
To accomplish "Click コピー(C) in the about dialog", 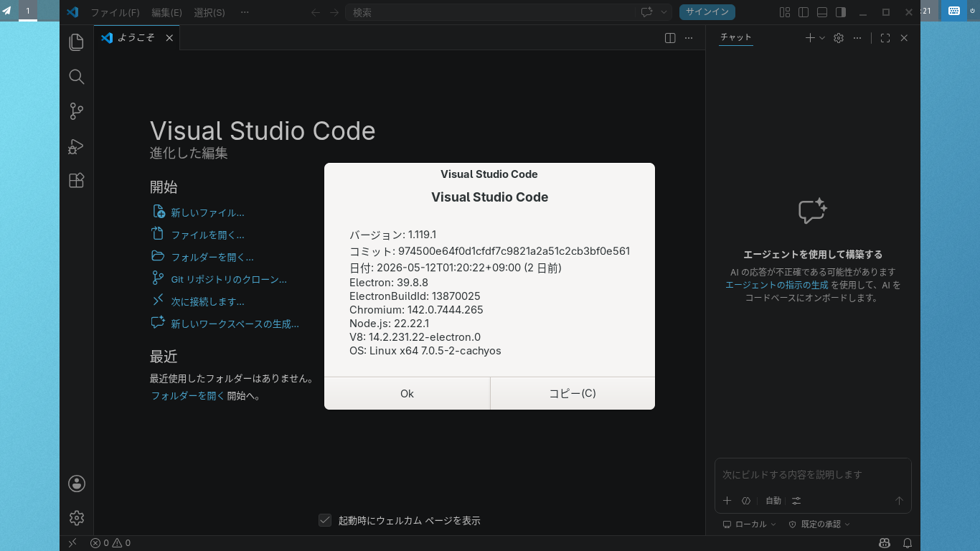I will (x=573, y=393).
